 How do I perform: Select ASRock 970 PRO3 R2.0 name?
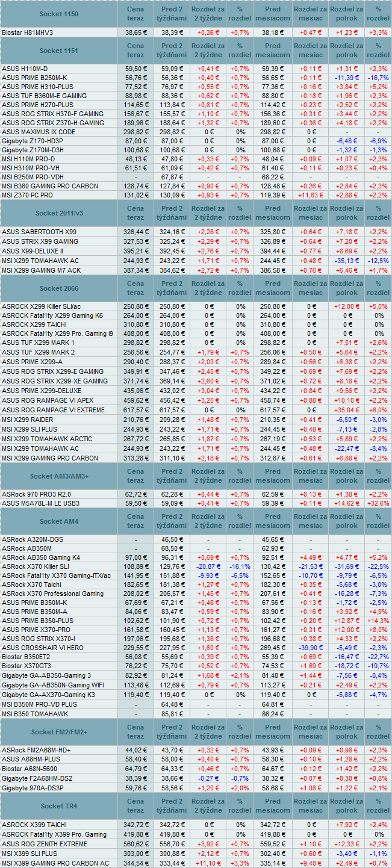(x=36, y=494)
